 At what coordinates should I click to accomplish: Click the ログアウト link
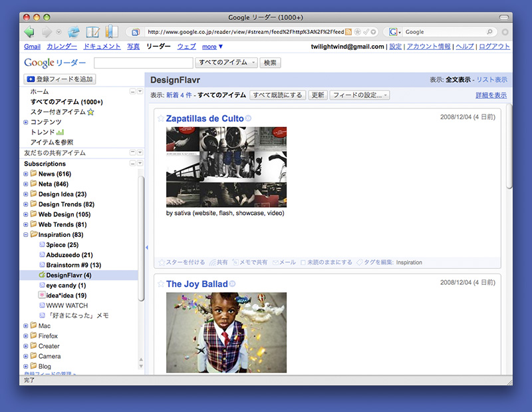click(x=494, y=47)
